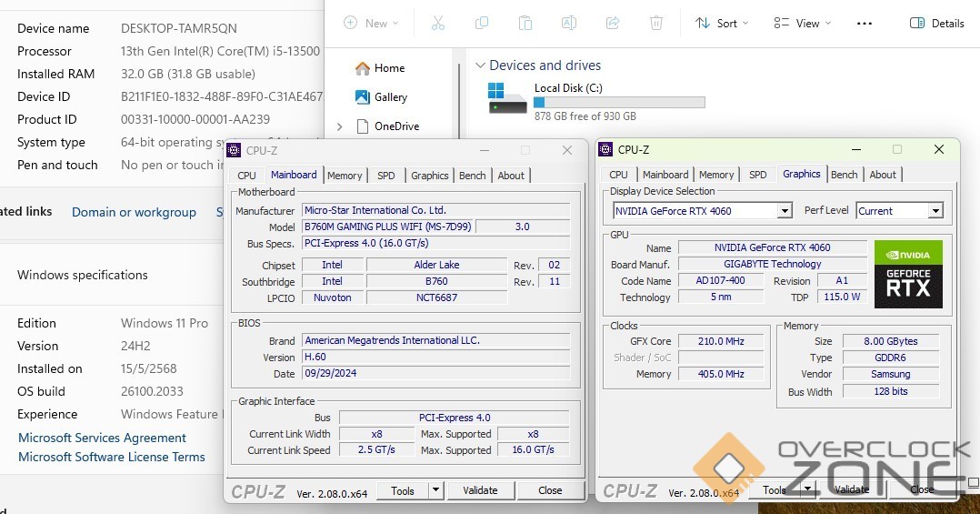Click the CPU-Z icon in left window title bar
This screenshot has width=980, height=514.
[234, 150]
